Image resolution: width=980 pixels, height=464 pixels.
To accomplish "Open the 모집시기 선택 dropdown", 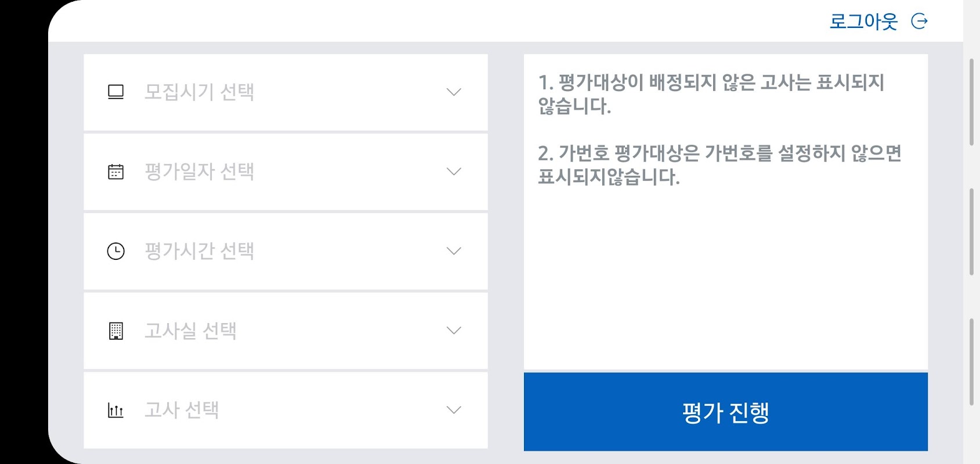I will [x=285, y=92].
